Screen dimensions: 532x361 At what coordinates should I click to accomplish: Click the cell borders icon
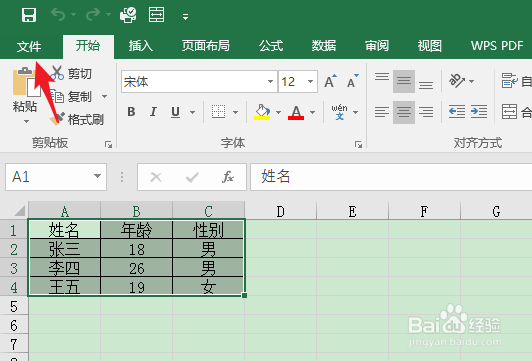click(x=218, y=112)
